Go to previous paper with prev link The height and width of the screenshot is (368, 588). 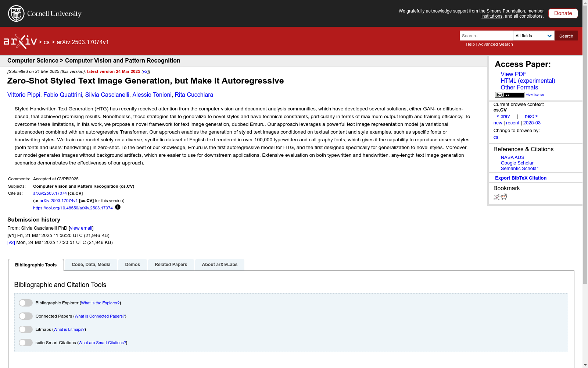click(503, 116)
